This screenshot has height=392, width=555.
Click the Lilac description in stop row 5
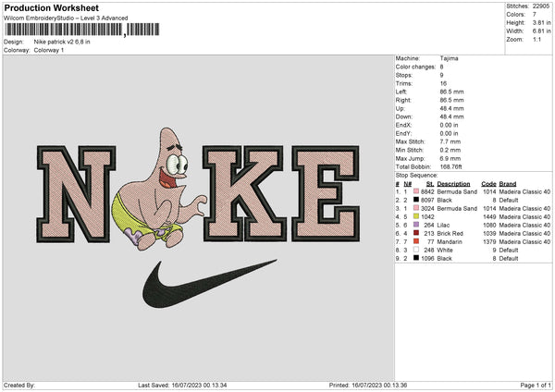[443, 225]
